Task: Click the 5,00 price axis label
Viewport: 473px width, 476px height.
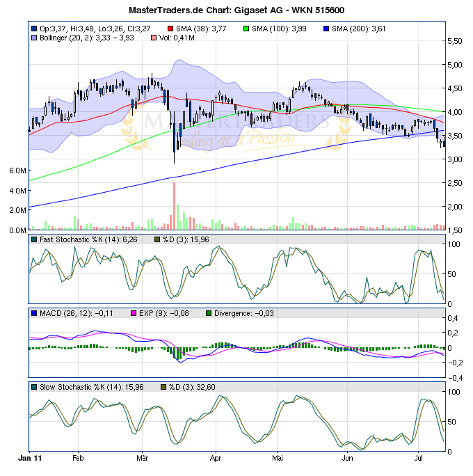Action: (455, 65)
